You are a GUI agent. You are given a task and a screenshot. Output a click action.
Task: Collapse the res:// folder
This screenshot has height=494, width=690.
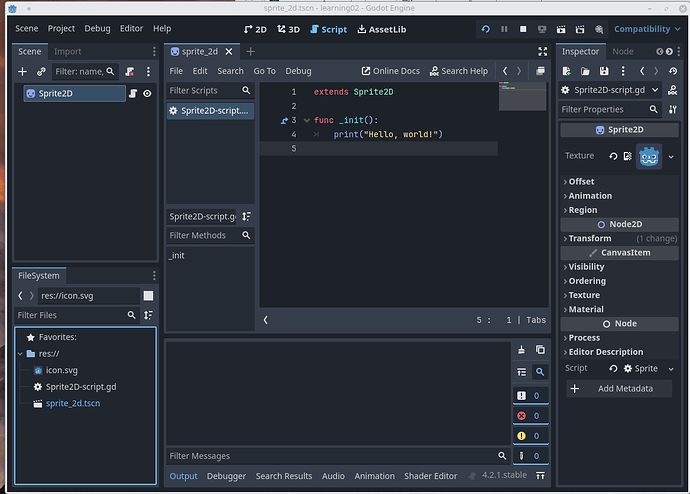(20, 354)
